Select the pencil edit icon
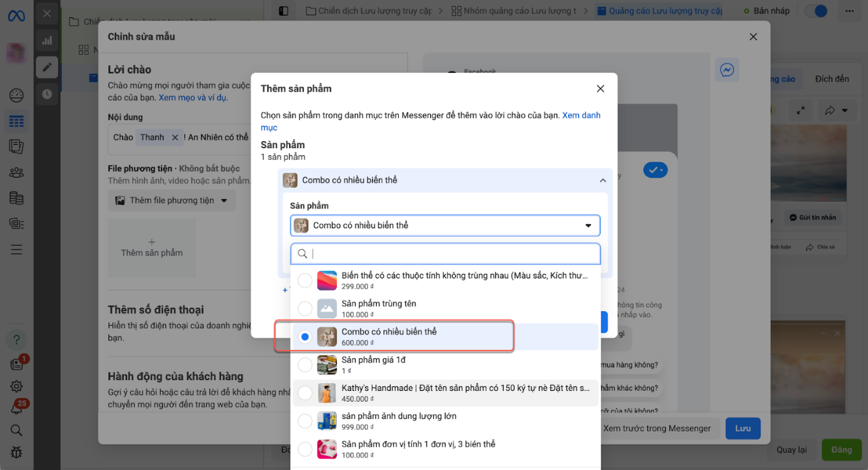The image size is (868, 470). pos(47,67)
